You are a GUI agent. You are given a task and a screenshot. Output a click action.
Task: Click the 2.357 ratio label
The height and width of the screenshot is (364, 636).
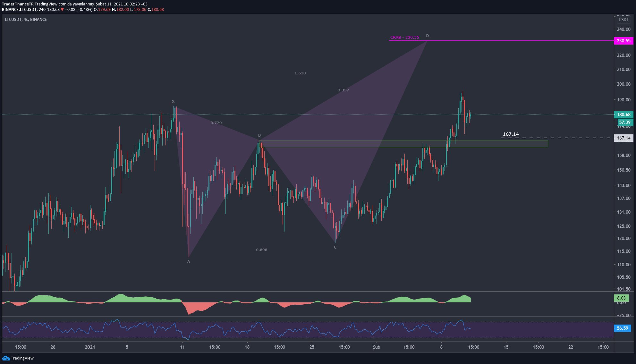point(343,90)
